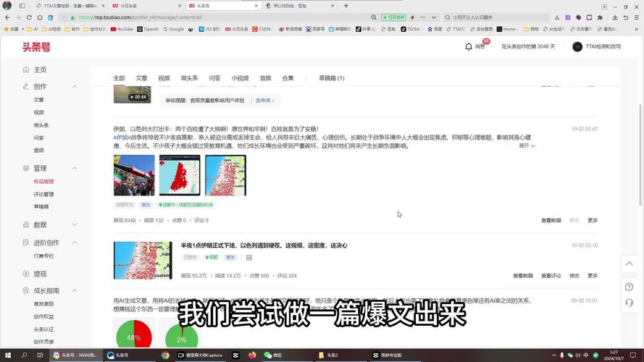This screenshot has height=362, width=644.
Task: Click the browser refresh icon
Action: coord(29,17)
